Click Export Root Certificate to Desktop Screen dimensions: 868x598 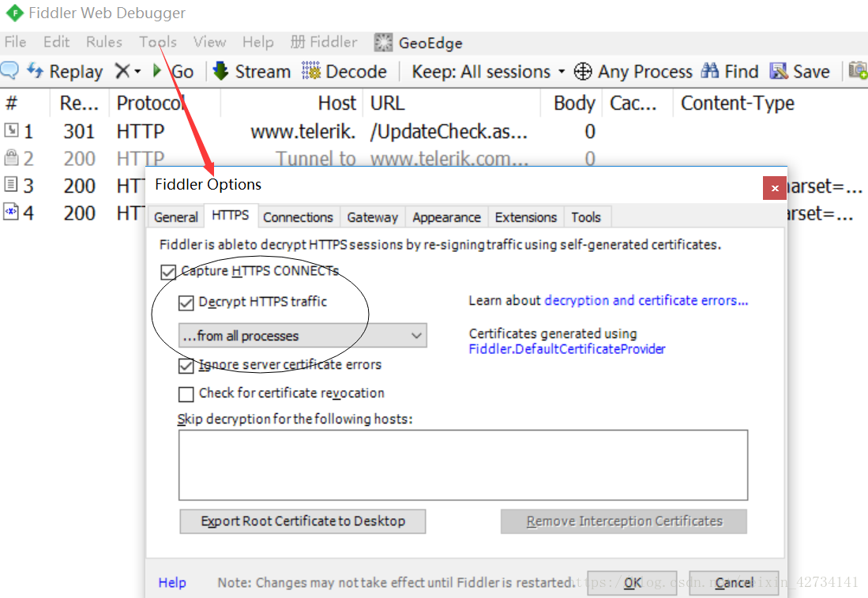click(302, 521)
